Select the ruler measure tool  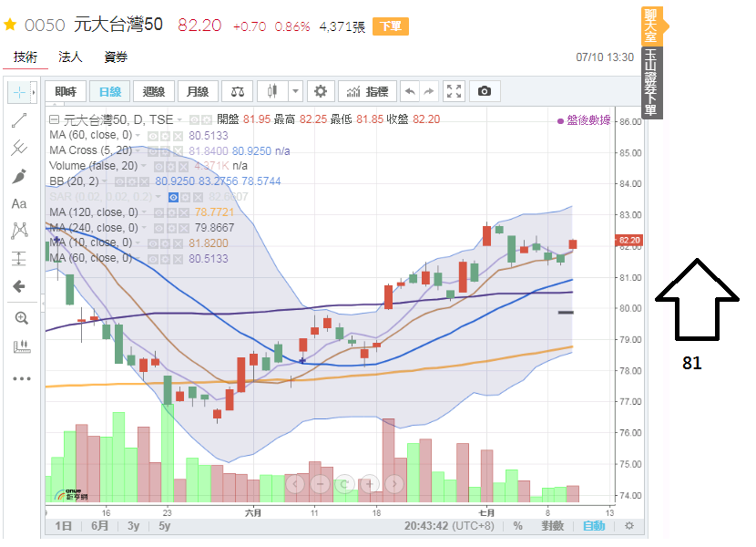pyautogui.click(x=21, y=346)
